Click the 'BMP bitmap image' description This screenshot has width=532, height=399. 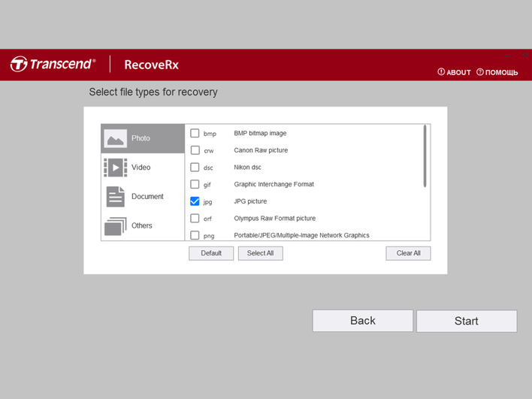click(x=260, y=133)
